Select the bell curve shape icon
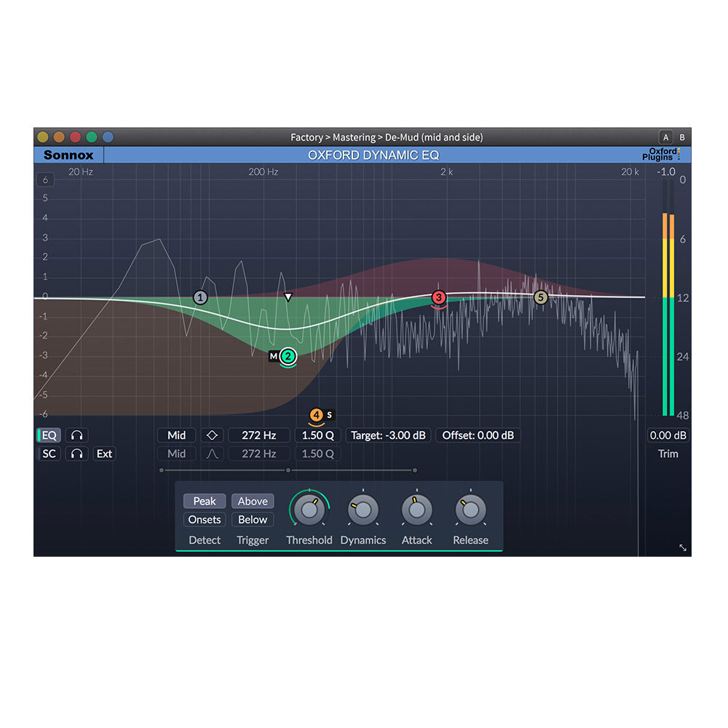The width and height of the screenshot is (728, 728). [212, 454]
